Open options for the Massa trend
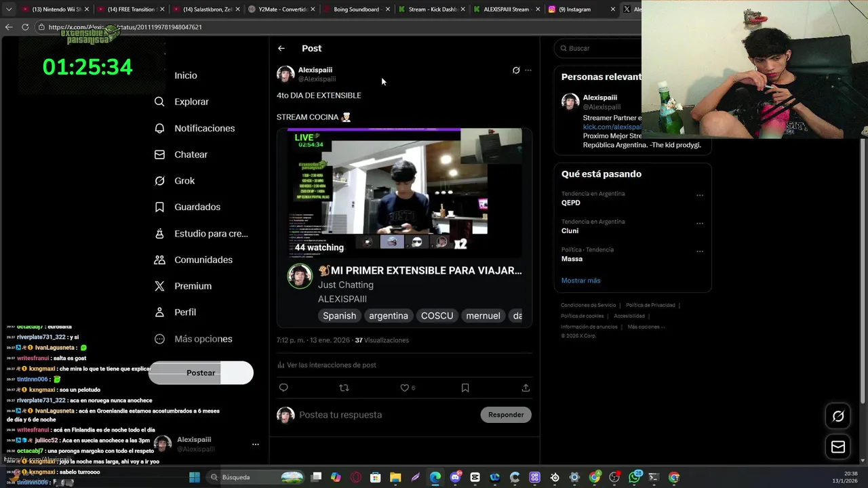The image size is (868, 488). [x=700, y=251]
